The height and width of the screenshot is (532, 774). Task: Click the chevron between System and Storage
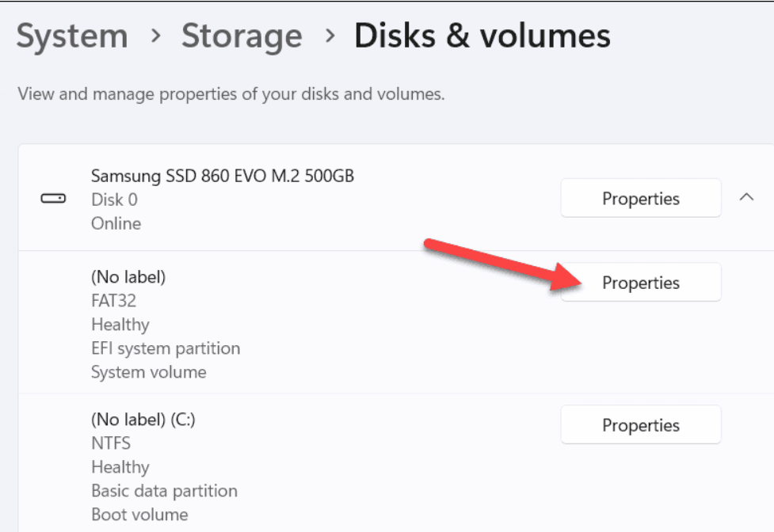point(156,36)
